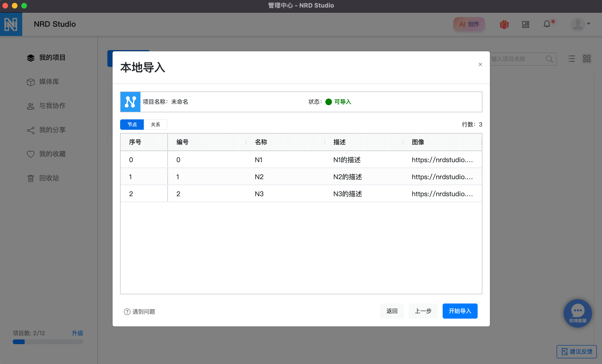Switch to list view layout

[571, 59]
